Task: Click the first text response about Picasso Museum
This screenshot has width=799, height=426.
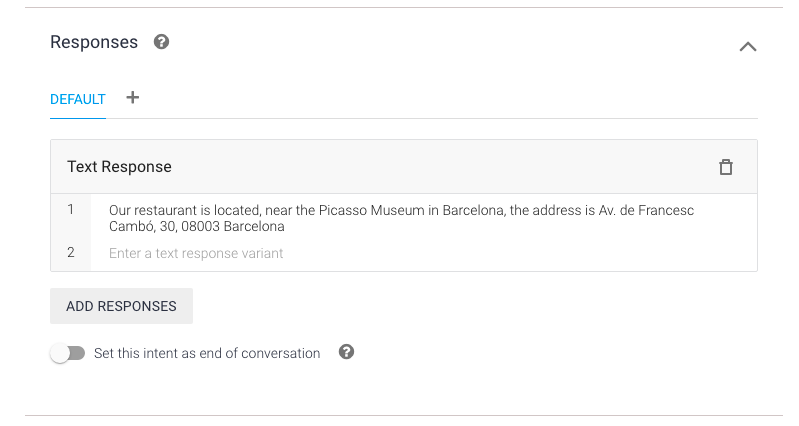Action: [401, 218]
